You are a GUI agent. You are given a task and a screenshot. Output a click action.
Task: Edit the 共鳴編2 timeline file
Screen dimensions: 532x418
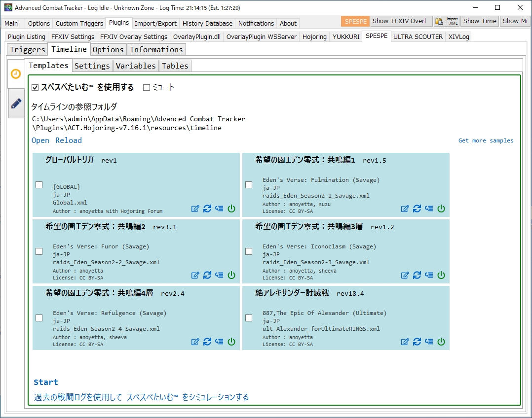(x=195, y=275)
